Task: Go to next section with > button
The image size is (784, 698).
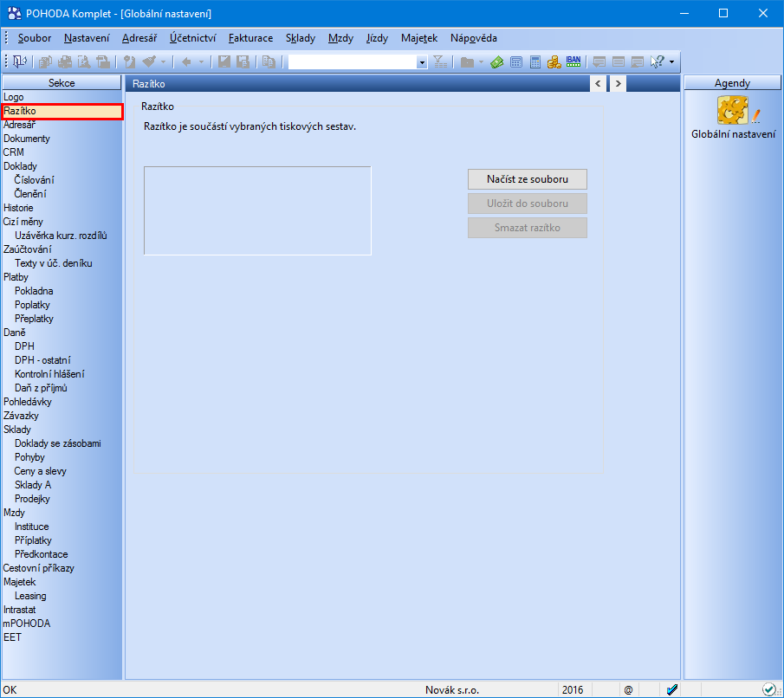Action: [618, 83]
